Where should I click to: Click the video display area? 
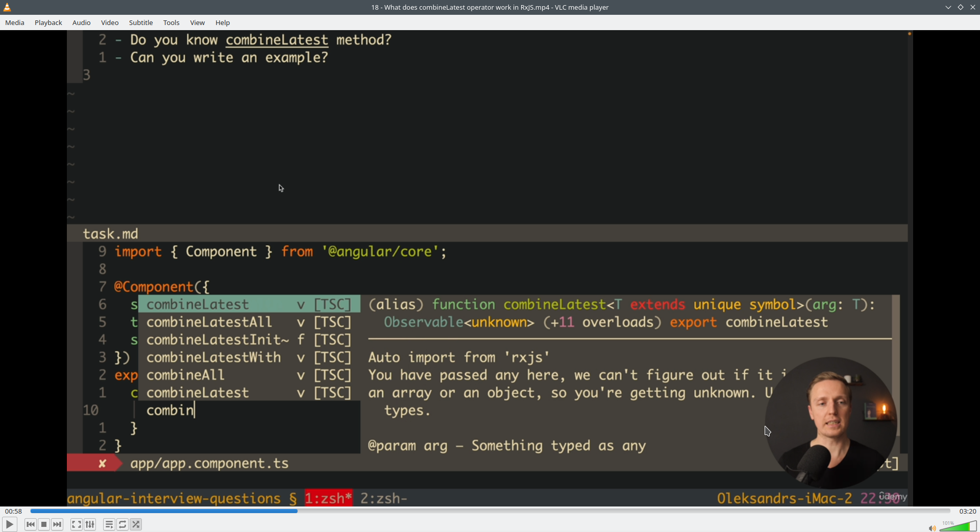pyautogui.click(x=490, y=268)
